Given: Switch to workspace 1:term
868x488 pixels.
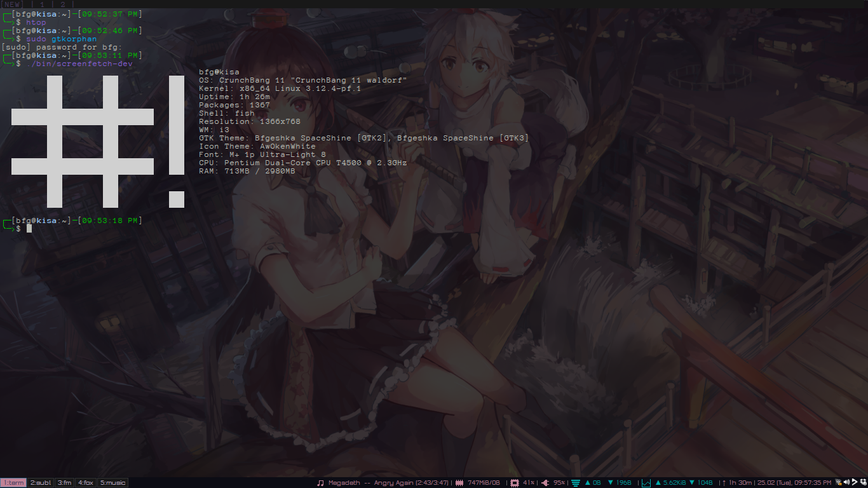Looking at the screenshot, I should click(13, 483).
